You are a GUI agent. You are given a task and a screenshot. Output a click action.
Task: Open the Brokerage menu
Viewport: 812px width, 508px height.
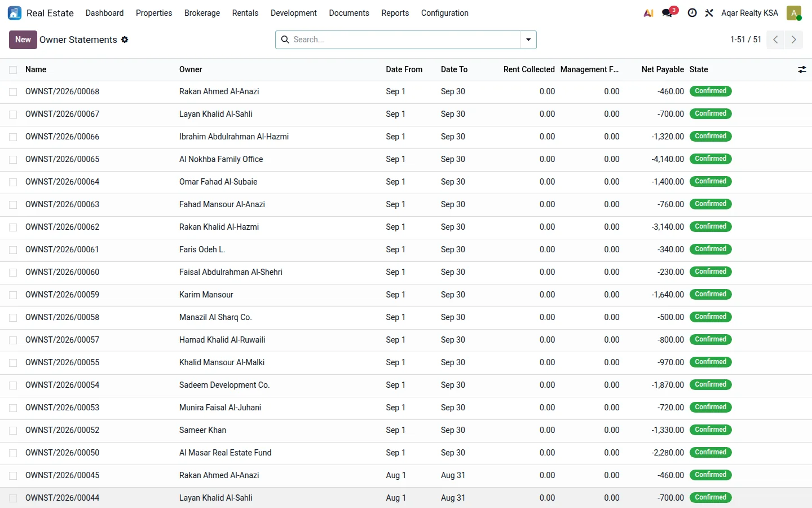pyautogui.click(x=202, y=13)
